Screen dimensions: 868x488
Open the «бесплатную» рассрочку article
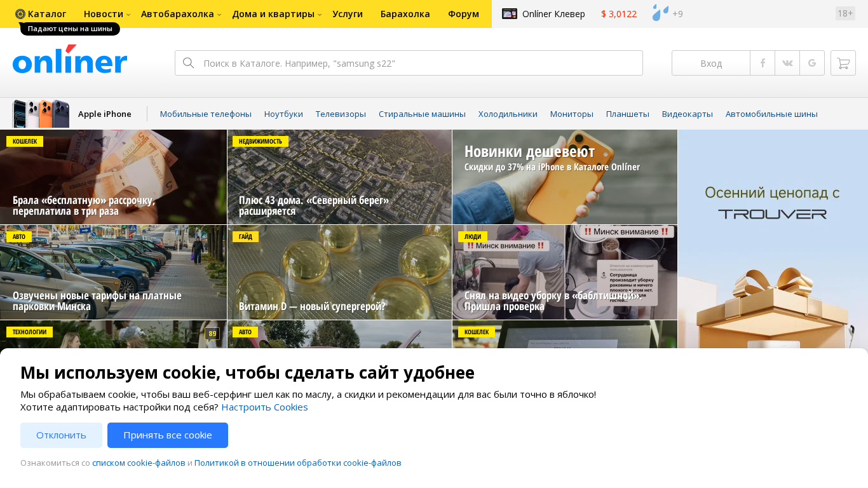click(113, 177)
